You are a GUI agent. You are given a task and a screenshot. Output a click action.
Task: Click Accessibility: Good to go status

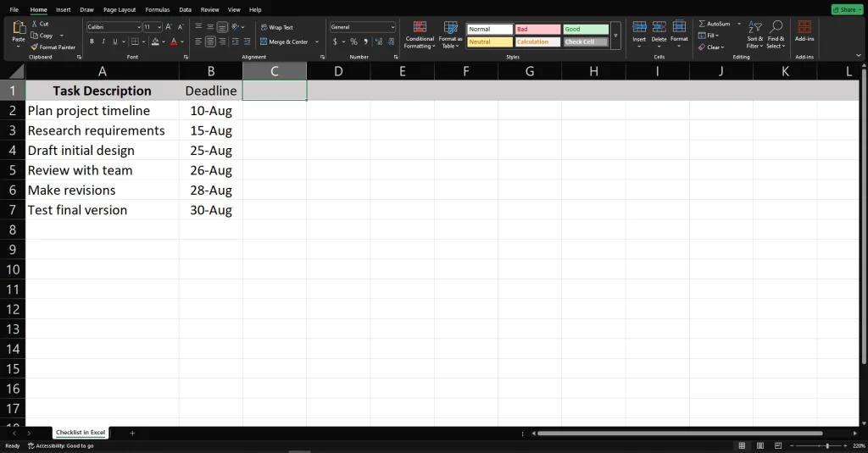(61, 446)
